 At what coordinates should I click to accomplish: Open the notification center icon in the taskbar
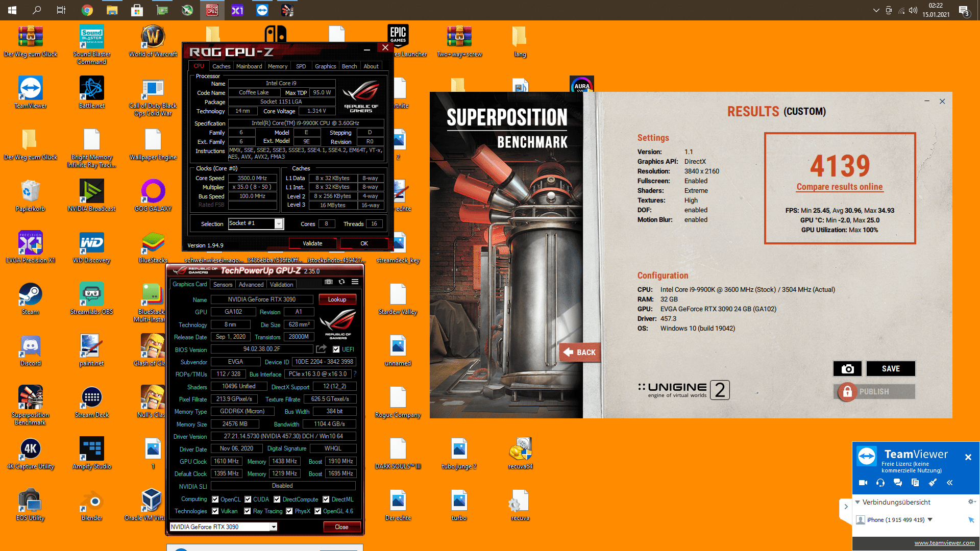click(x=964, y=10)
